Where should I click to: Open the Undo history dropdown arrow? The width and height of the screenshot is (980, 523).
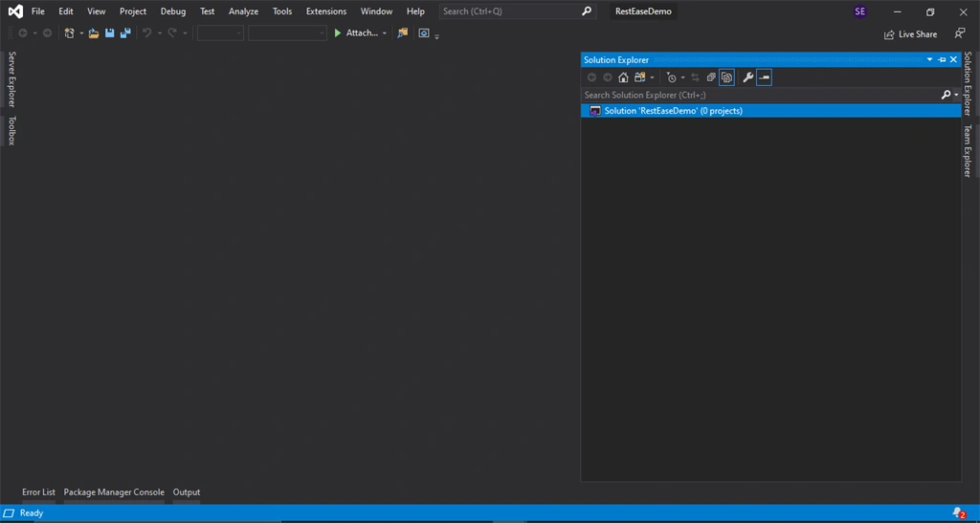160,33
